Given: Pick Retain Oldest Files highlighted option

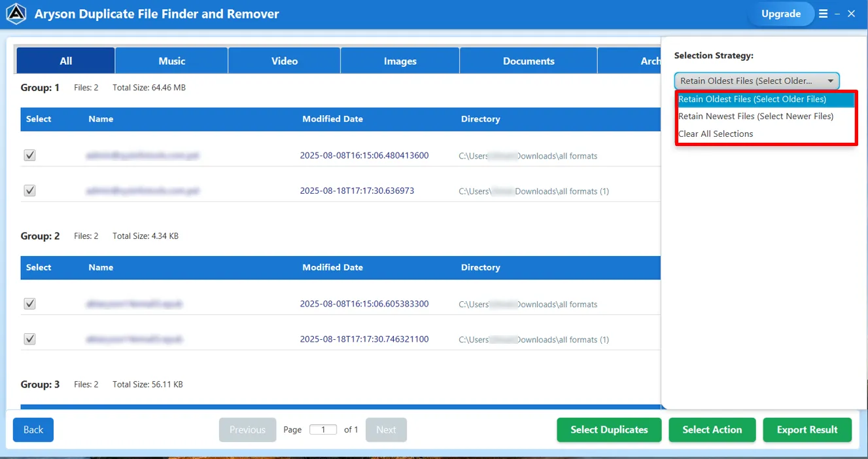Looking at the screenshot, I should (752, 100).
